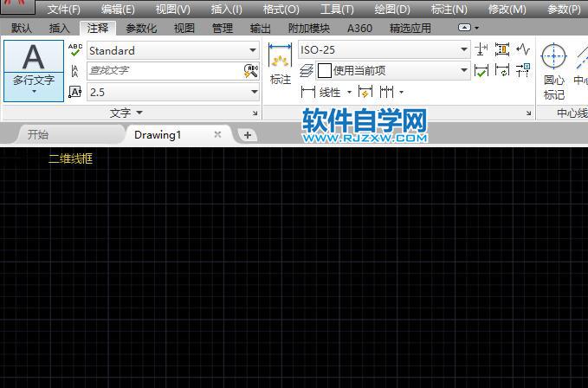This screenshot has height=388, width=588.
Task: Select the Dimension Jogged Line icon
Action: pyautogui.click(x=523, y=49)
